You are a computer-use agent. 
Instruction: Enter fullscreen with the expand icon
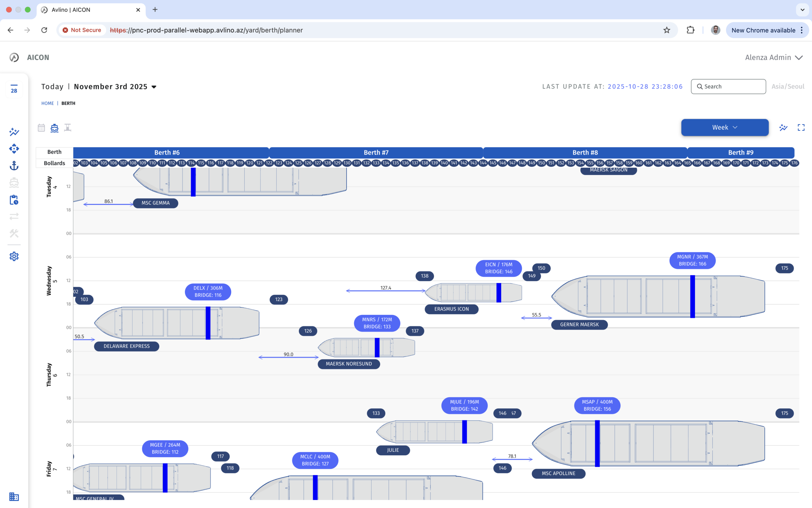click(x=801, y=128)
